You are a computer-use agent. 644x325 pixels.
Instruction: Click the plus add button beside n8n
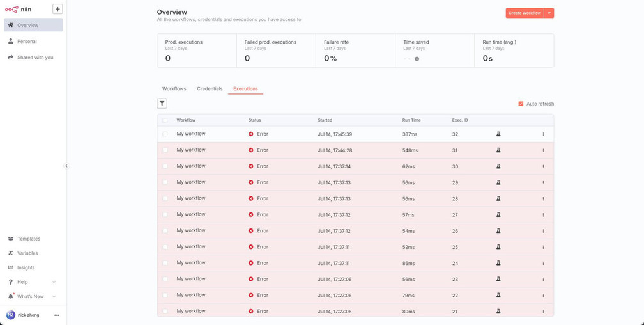[x=57, y=9]
